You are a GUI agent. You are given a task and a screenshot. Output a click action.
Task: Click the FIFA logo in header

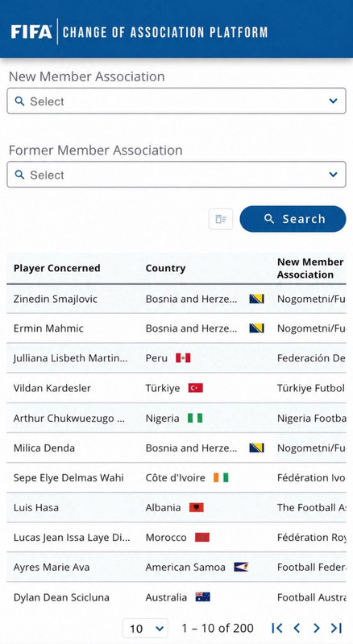31,32
